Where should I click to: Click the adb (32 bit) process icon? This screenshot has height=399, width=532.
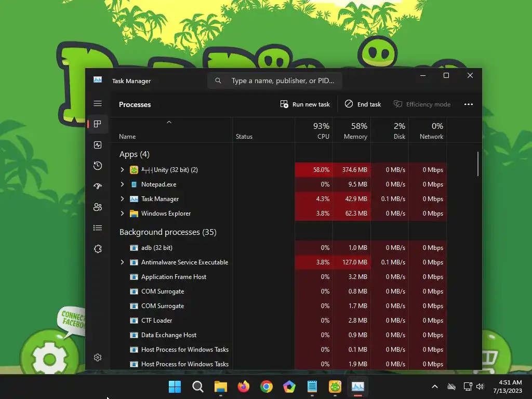[x=134, y=248]
